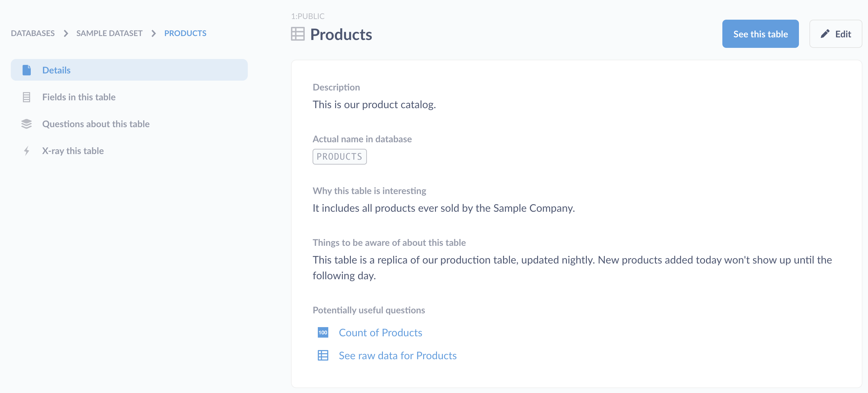Click the See raw data for Products icon
The image size is (868, 393).
pyautogui.click(x=323, y=355)
